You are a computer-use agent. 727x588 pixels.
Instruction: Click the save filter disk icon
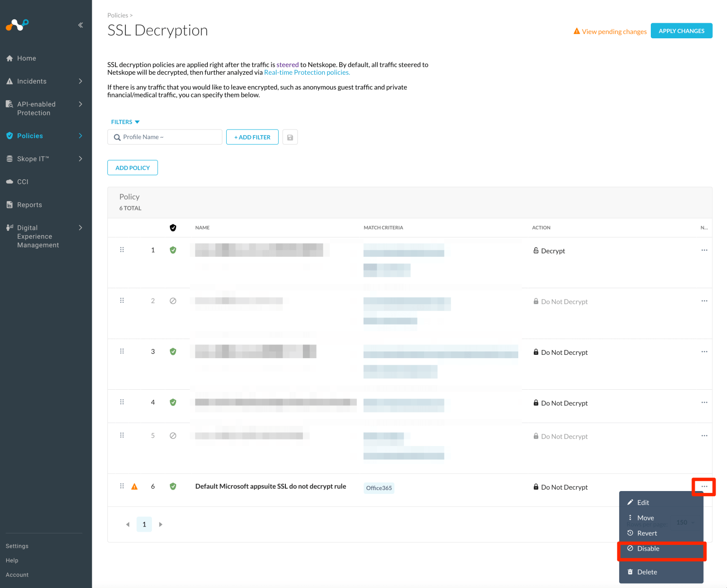click(290, 137)
